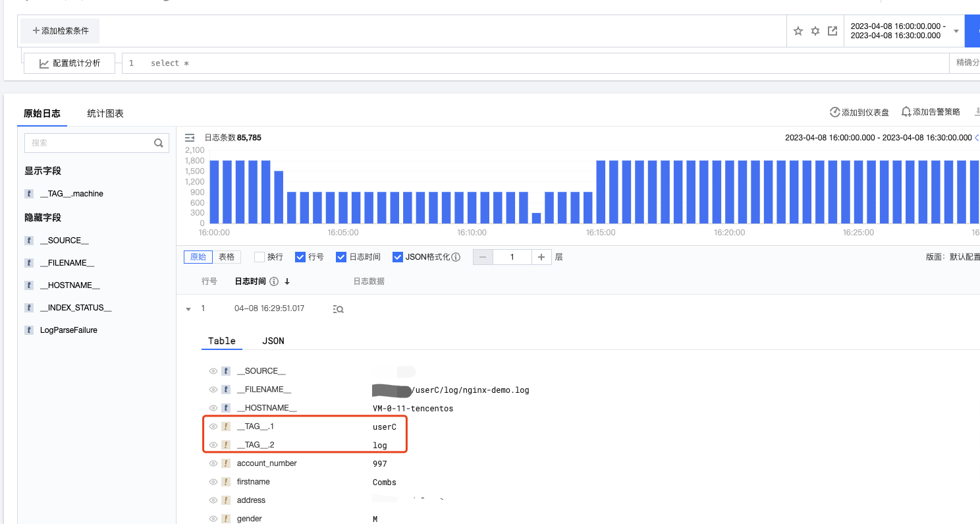Open search settings gear icon
This screenshot has height=524, width=980.
point(815,31)
